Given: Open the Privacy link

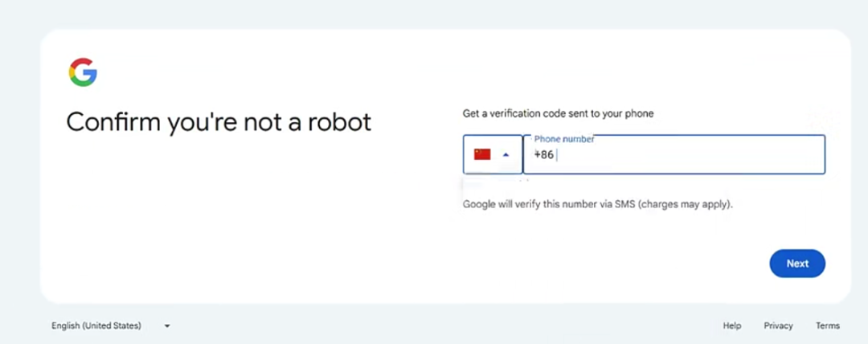Looking at the screenshot, I should tap(778, 326).
